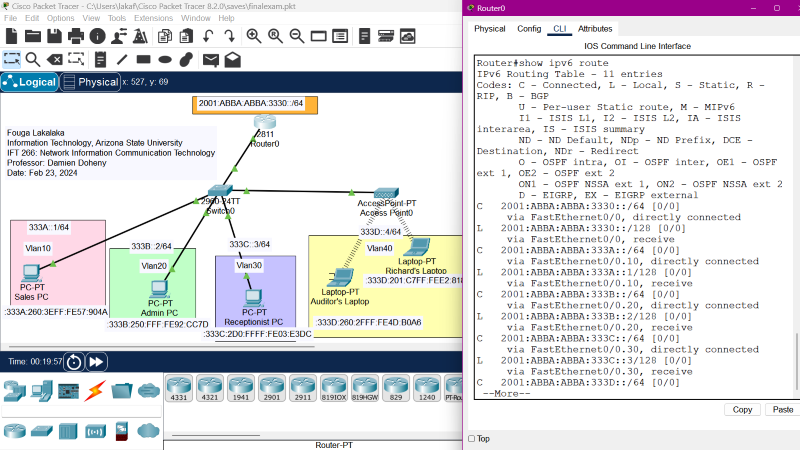Pick the 1941 router model
The width and height of the screenshot is (800, 450).
(x=241, y=388)
